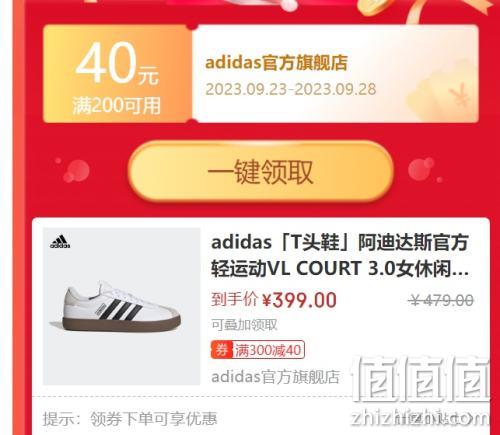Screen dimensions: 500x435
Task: Open the adidas VL COURT 3.0 product title
Action: (x=340, y=255)
